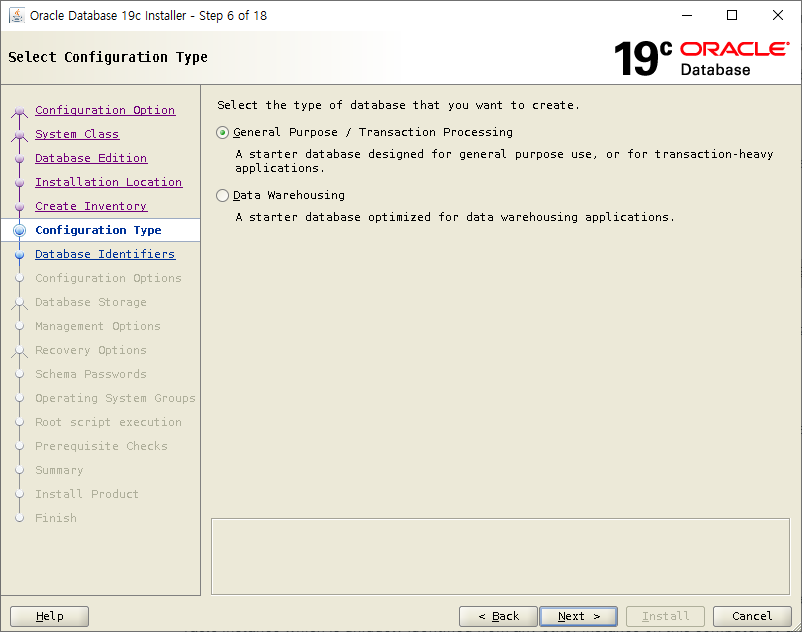The width and height of the screenshot is (802, 632).
Task: Click the Configuration Option step bullet icon
Action: coord(19,110)
